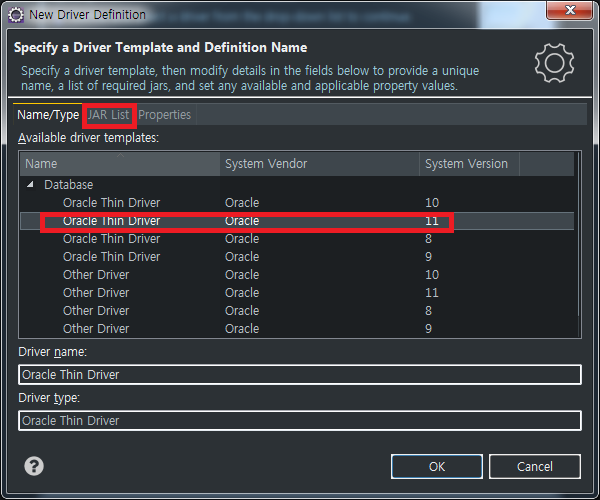
Task: Open the help question mark icon
Action: pyautogui.click(x=34, y=466)
